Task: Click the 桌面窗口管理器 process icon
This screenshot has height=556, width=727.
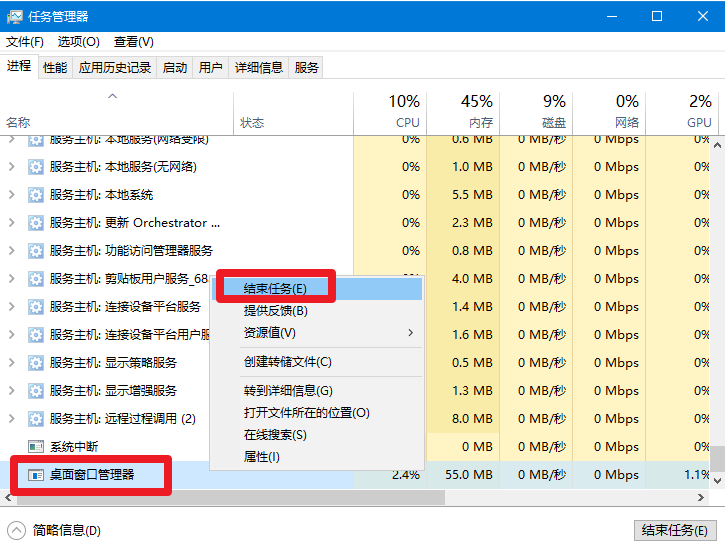Action: (x=36, y=474)
